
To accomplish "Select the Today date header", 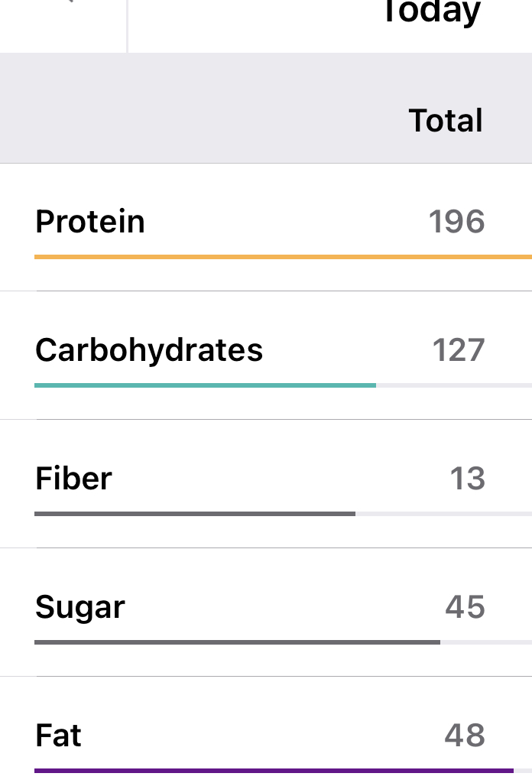I will [x=430, y=12].
